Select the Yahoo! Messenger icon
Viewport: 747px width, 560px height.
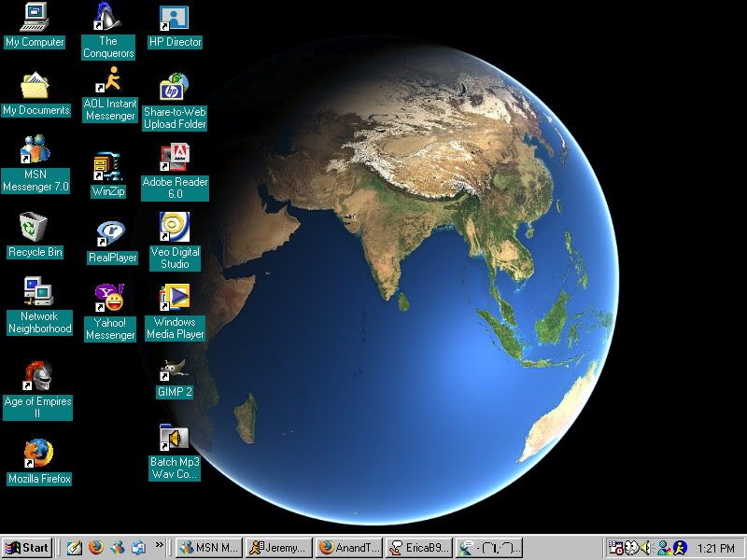(x=109, y=299)
